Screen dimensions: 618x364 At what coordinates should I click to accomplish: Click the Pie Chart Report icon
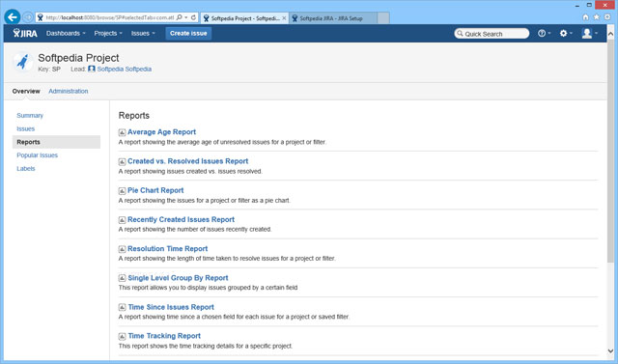point(123,190)
